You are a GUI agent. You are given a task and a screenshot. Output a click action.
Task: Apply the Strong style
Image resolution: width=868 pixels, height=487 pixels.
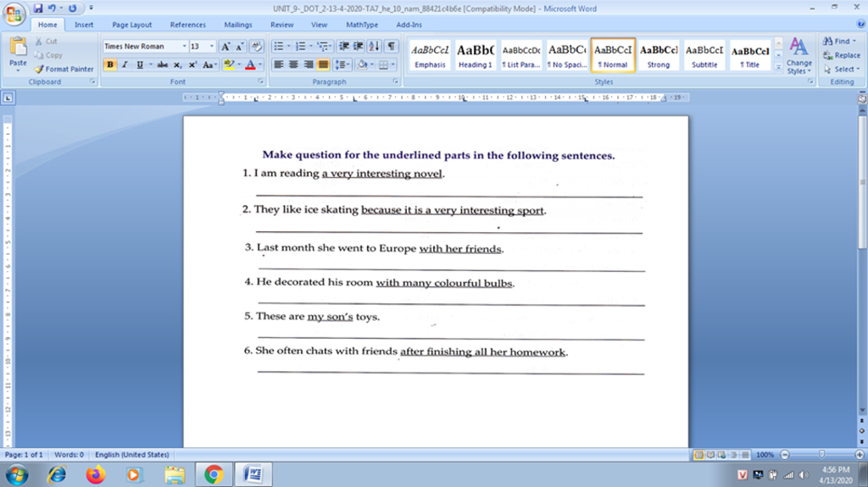pyautogui.click(x=658, y=55)
